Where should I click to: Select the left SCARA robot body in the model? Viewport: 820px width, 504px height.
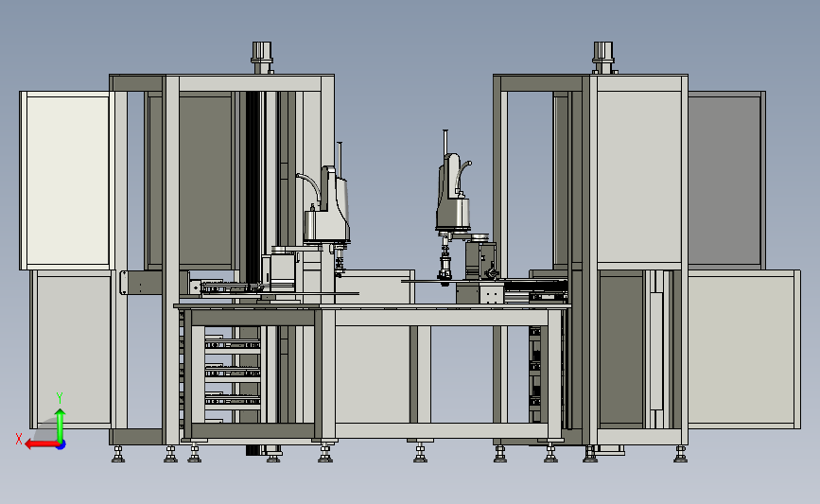328,209
